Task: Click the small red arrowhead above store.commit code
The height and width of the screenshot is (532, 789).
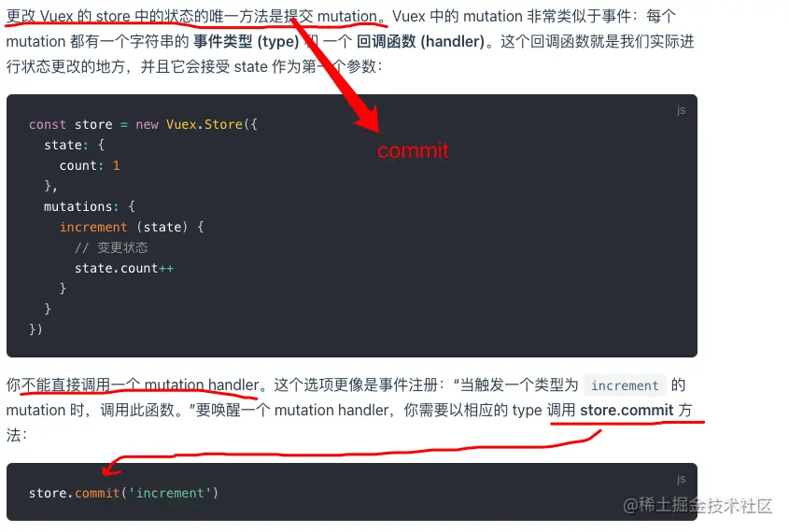Action: pyautogui.click(x=109, y=467)
